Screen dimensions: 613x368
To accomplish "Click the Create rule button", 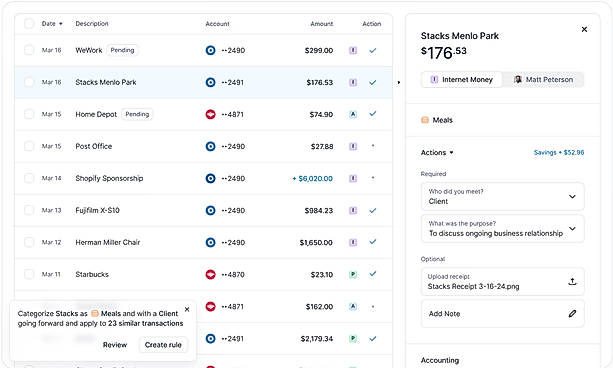I will click(163, 345).
